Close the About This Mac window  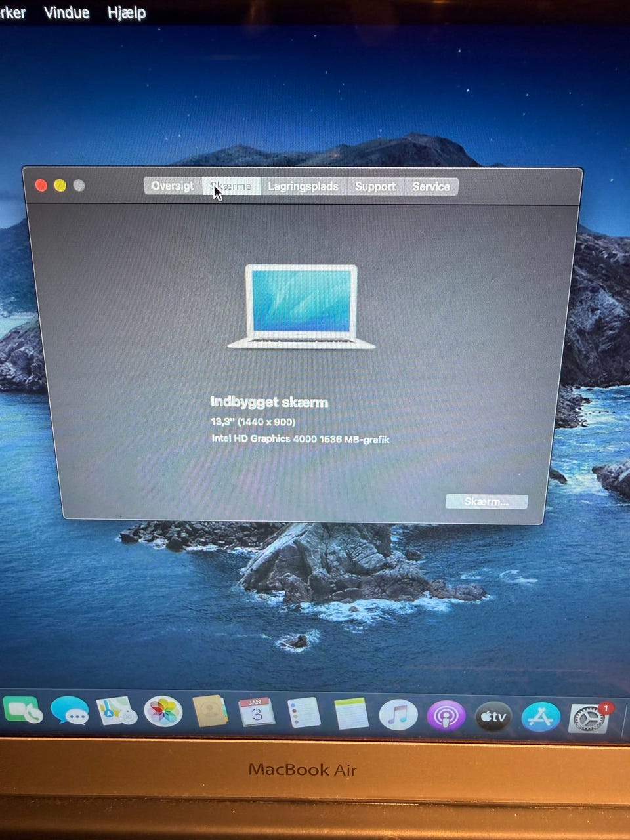[41, 186]
